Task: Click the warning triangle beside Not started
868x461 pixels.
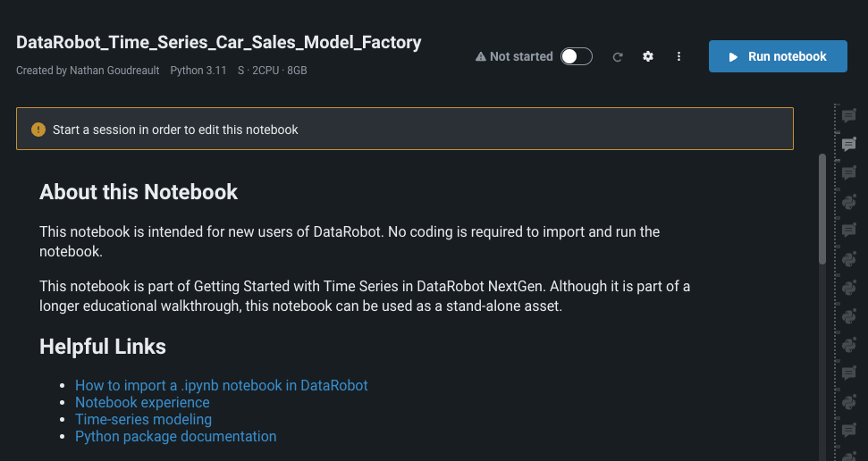Action: [x=481, y=56]
